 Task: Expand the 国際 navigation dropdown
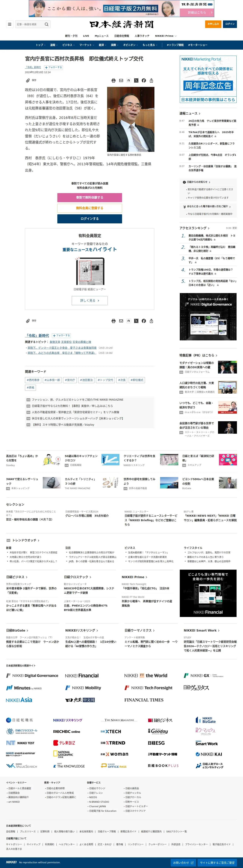[114, 45]
